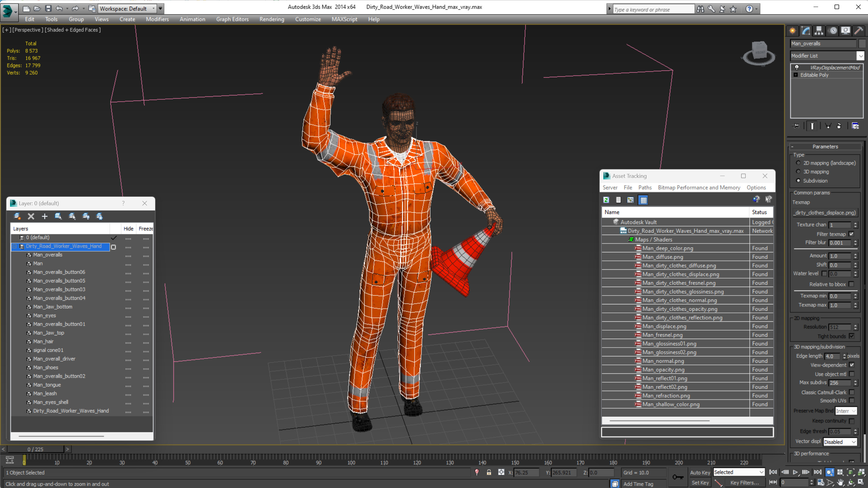The width and height of the screenshot is (868, 488).
Task: Open the Hierarchy panel tab
Action: (x=819, y=31)
